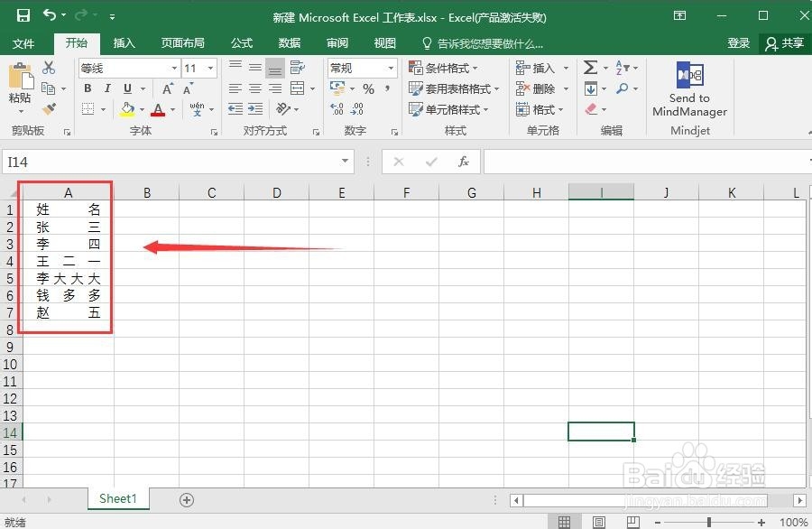Decrease indent
Screen dimensions: 812x529
(x=235, y=109)
